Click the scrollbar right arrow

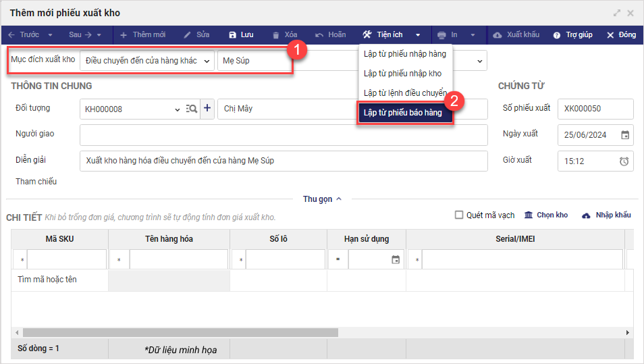coord(627,332)
